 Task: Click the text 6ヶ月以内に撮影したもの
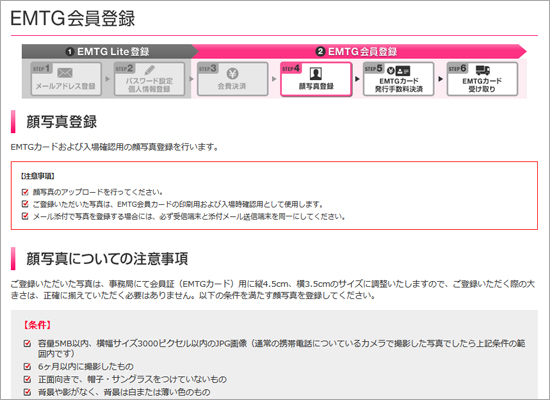click(x=86, y=367)
